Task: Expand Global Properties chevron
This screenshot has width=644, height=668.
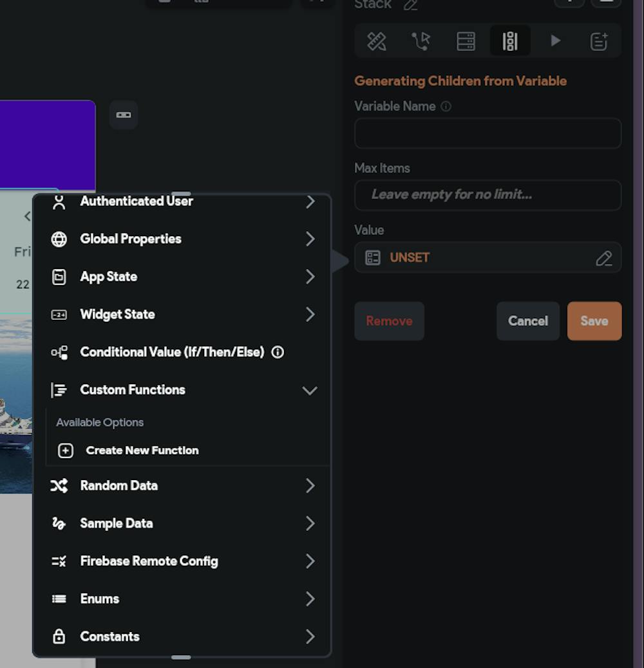Action: point(310,239)
